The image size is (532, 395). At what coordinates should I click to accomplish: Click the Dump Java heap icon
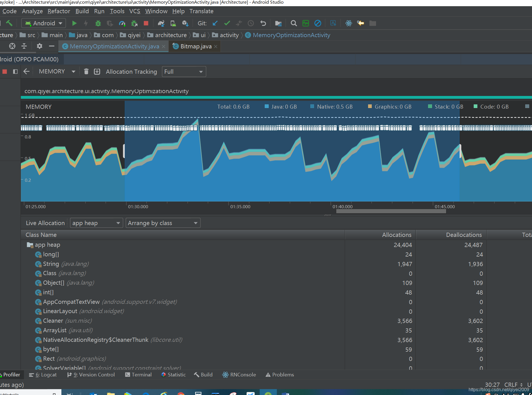(97, 71)
